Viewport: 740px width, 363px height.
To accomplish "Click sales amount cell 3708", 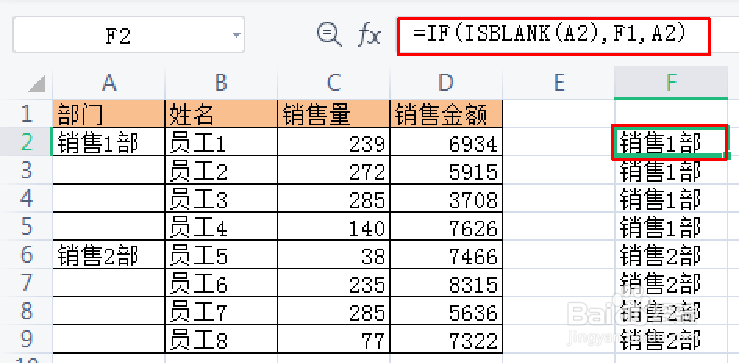I will click(x=446, y=198).
